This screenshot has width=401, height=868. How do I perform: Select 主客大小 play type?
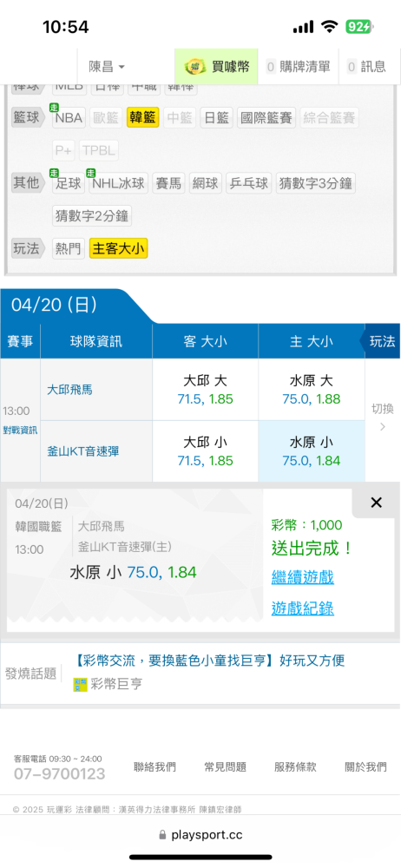tap(119, 249)
